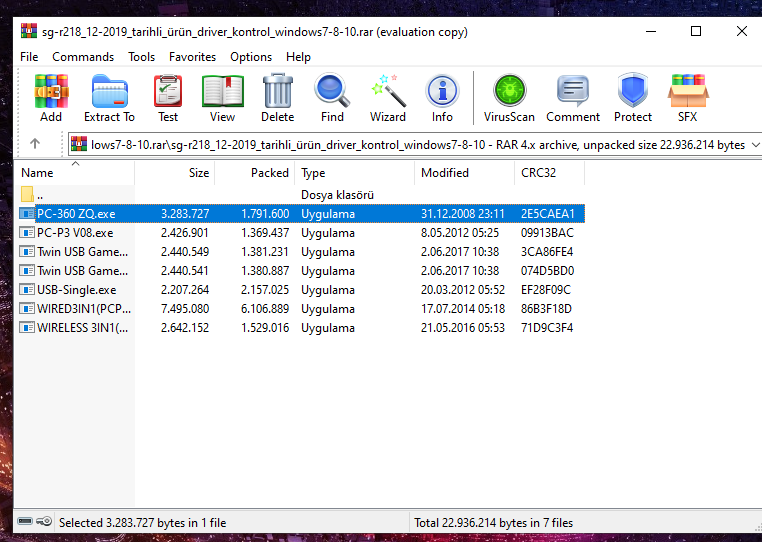
Task: Sort by the CRC32 column header
Action: pos(550,173)
